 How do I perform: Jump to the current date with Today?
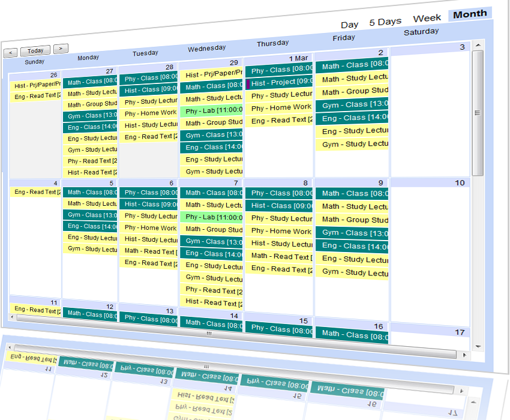coord(35,50)
